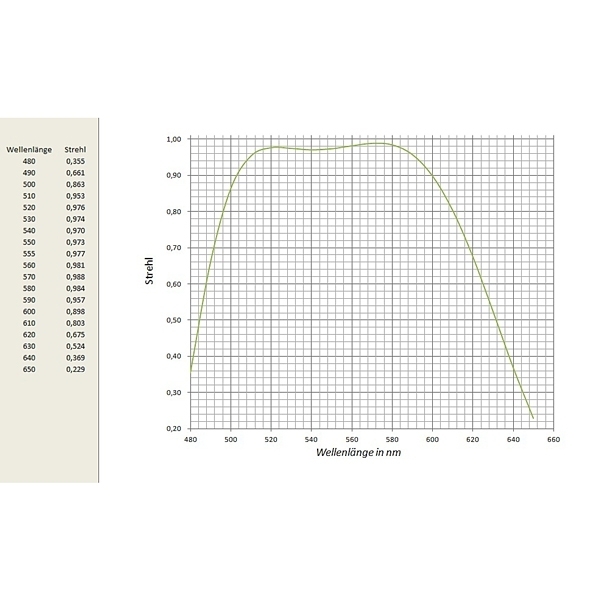The image size is (600, 600).
Task: Select table cell with Strehl 0,524
Action: 75,346
